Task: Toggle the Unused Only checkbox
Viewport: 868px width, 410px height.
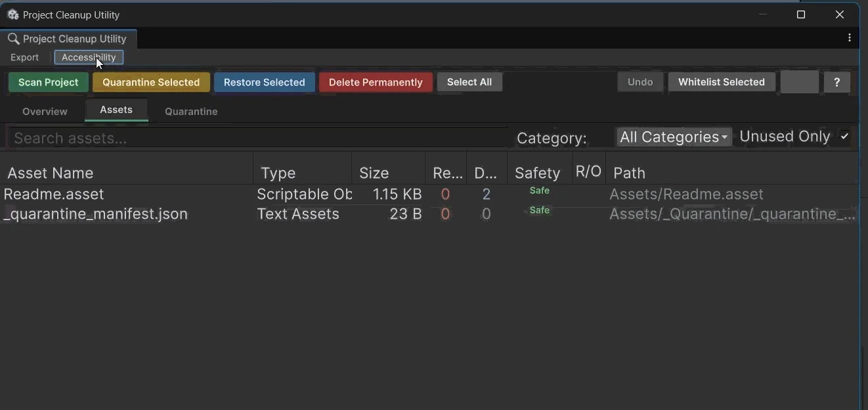Action: [x=844, y=137]
